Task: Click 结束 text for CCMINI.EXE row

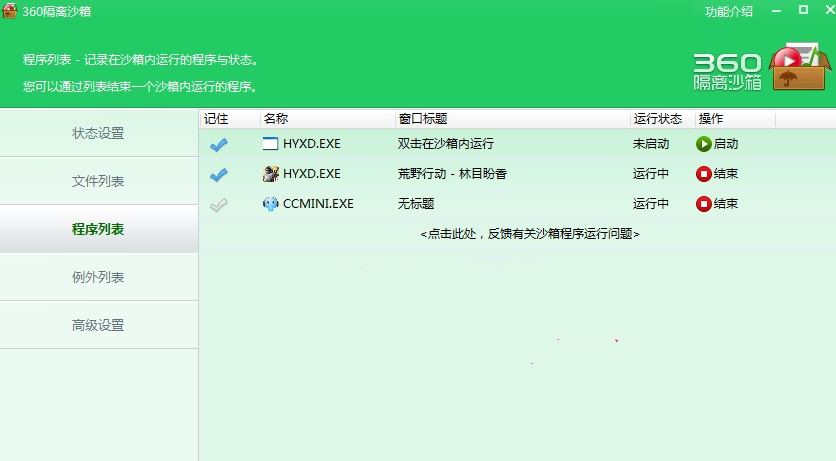Action: 726,204
